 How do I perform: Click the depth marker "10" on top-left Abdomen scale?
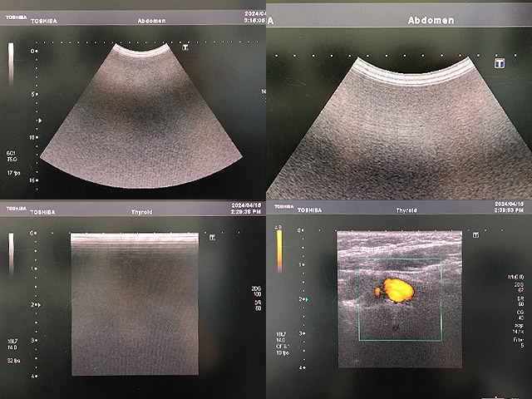tap(33, 137)
